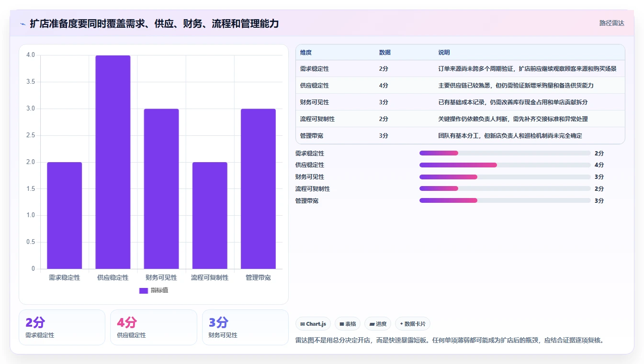The width and height of the screenshot is (644, 364).
Task: Click the 团队有基本分工 description cell
Action: click(x=510, y=136)
